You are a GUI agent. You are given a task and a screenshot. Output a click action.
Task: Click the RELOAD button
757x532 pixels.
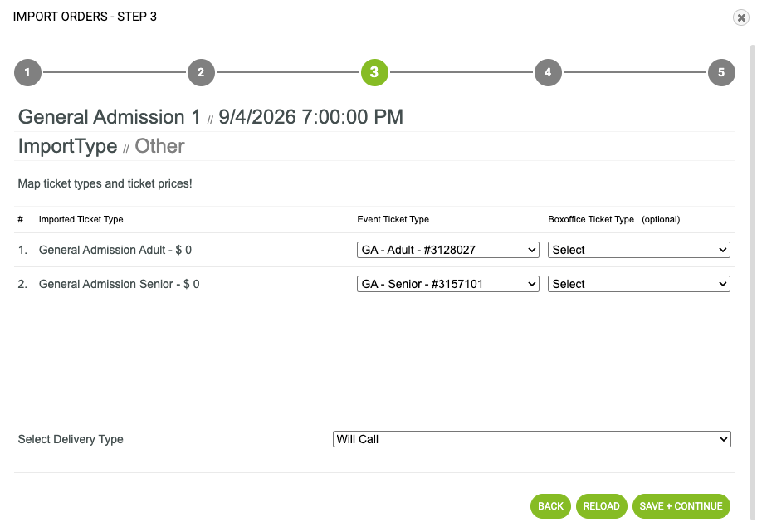tap(601, 506)
